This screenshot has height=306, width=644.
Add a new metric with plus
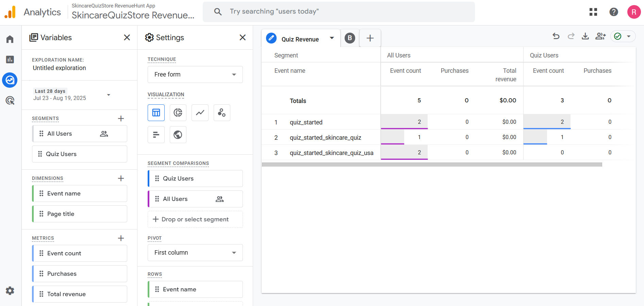point(121,238)
